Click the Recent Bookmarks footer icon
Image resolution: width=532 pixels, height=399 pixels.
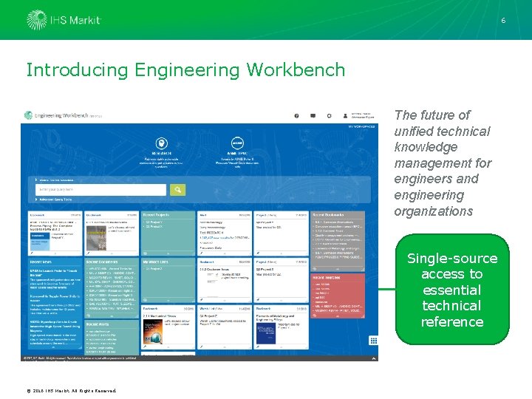315,269
